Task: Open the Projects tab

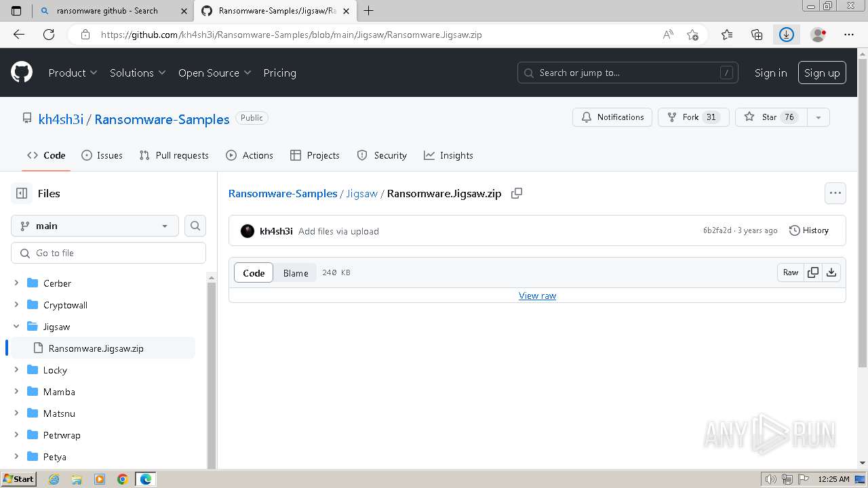Action: (x=315, y=155)
